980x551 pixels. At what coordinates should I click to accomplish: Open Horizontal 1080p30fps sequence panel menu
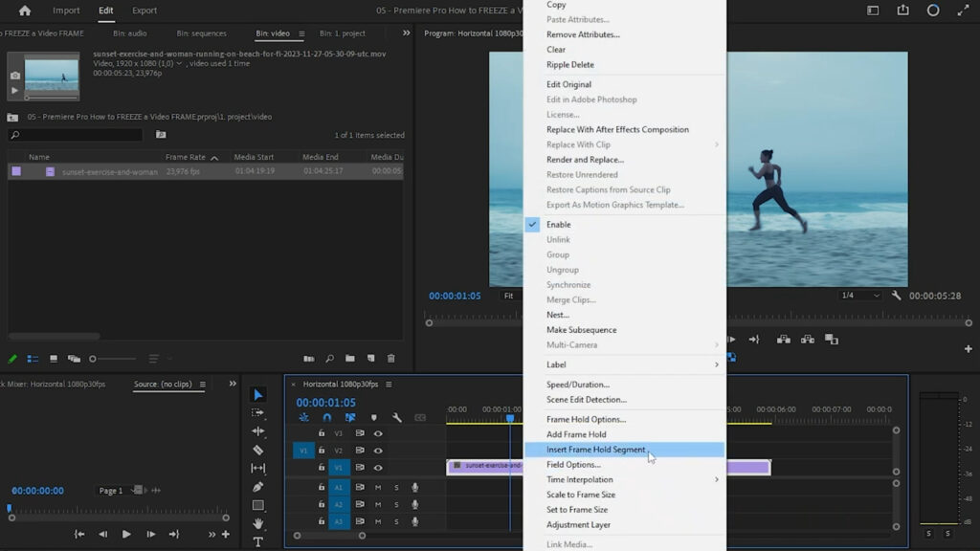pos(389,385)
